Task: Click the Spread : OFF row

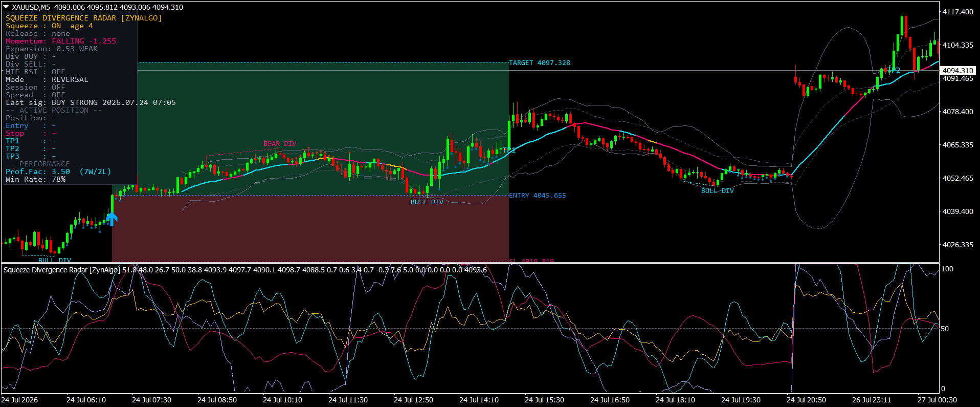Action: (35, 95)
